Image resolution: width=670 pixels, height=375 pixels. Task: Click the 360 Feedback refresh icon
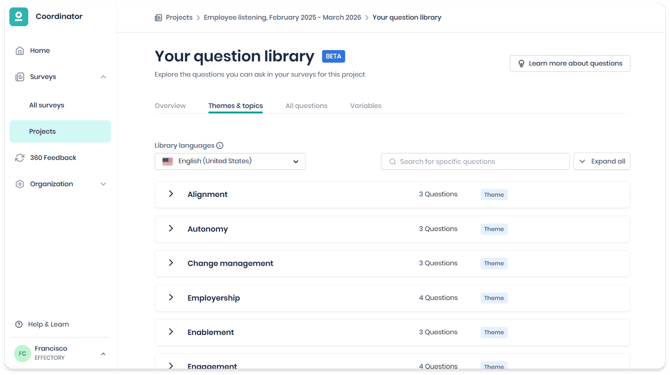click(x=20, y=158)
